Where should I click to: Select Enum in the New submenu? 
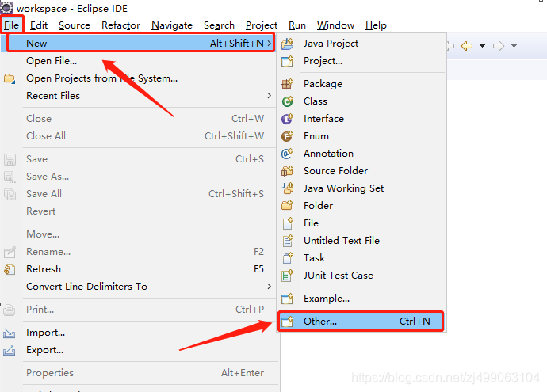362,136
